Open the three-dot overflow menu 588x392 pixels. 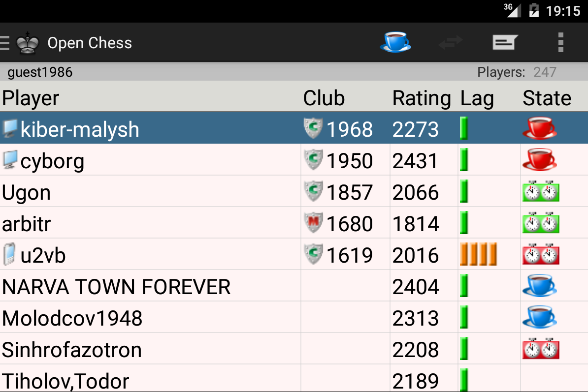coord(560,42)
